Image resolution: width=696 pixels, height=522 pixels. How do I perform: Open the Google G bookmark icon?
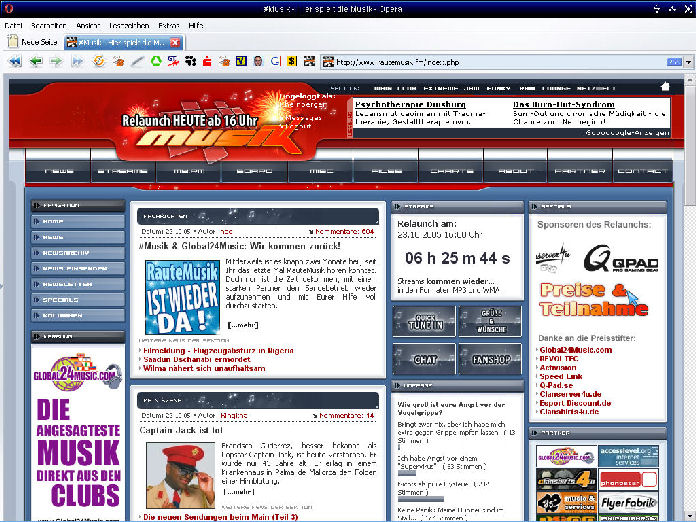275,61
